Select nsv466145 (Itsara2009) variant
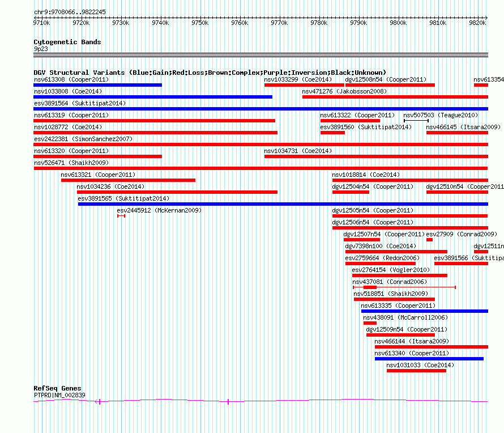Image resolution: width=504 pixels, height=433 pixels. (463, 127)
